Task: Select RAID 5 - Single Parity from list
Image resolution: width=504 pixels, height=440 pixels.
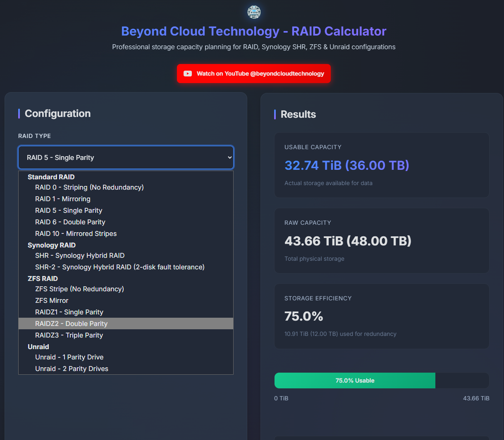Action: point(69,210)
